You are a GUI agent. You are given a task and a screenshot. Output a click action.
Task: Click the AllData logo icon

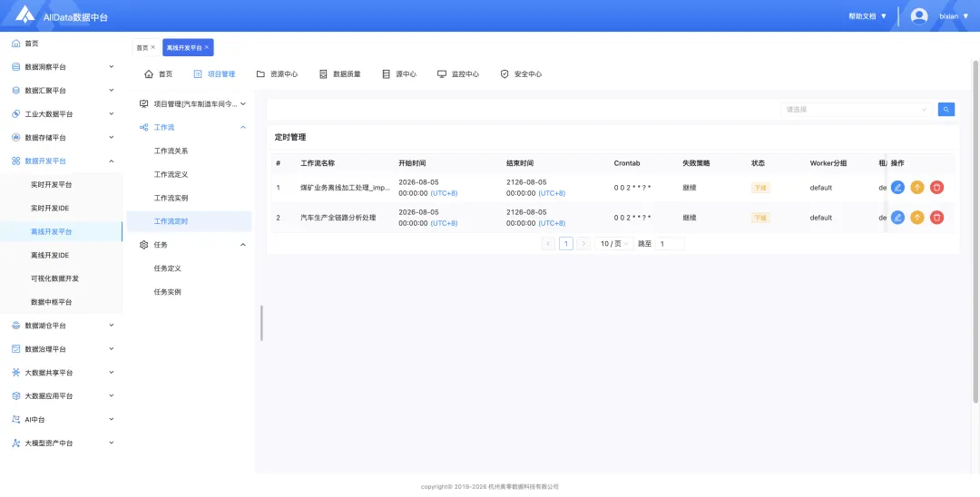[x=25, y=15]
